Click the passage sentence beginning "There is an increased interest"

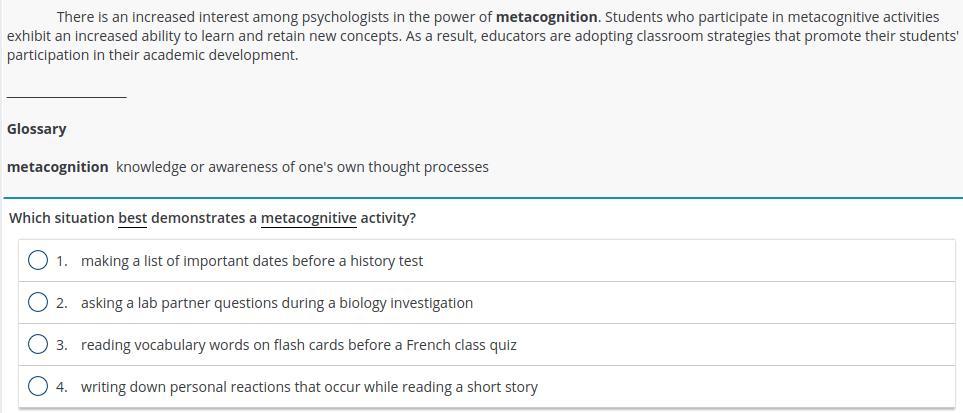[270, 17]
